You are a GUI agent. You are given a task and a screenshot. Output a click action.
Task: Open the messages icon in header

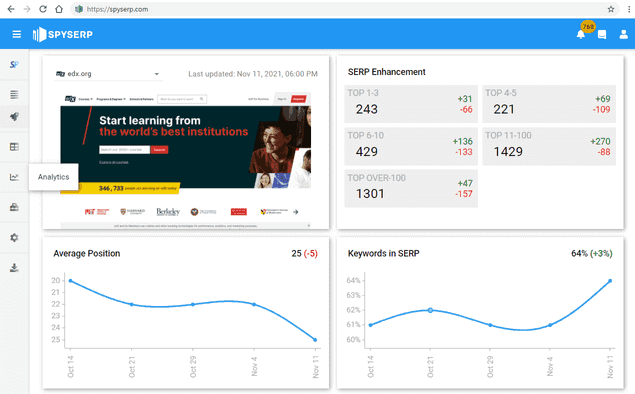click(x=602, y=35)
